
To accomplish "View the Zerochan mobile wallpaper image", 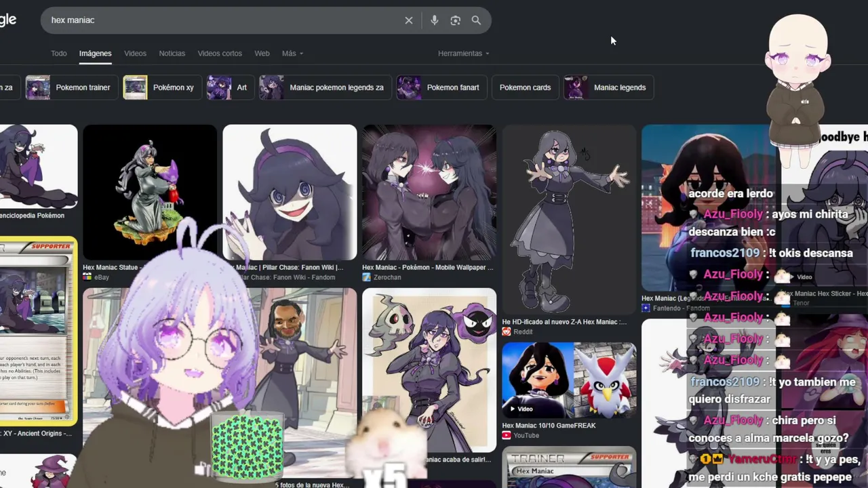I will click(429, 192).
